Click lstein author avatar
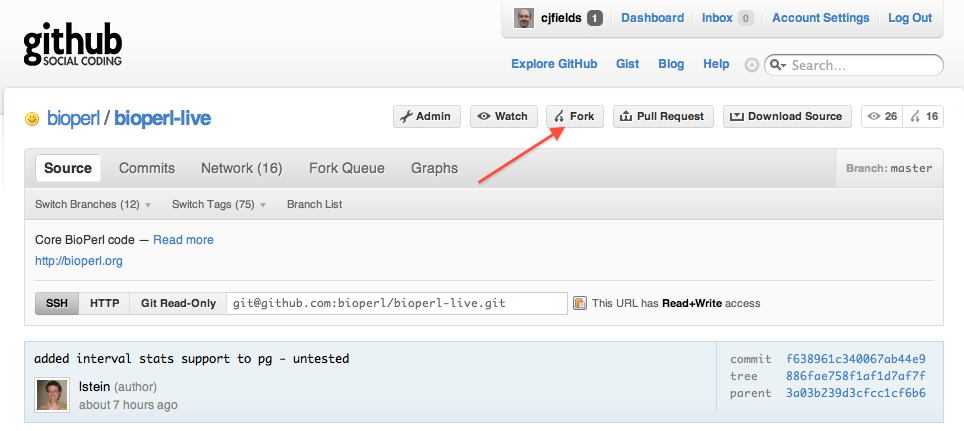Screen dimensions: 964x431 (52, 395)
